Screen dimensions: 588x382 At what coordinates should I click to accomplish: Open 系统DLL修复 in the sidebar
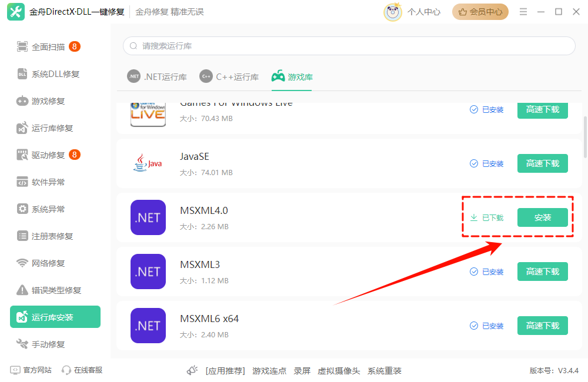coord(55,74)
